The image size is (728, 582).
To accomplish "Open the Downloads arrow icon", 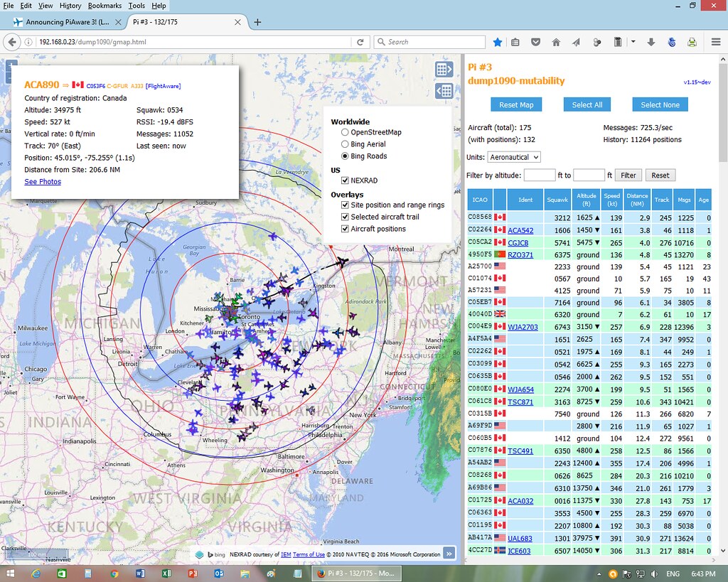I will [651, 42].
